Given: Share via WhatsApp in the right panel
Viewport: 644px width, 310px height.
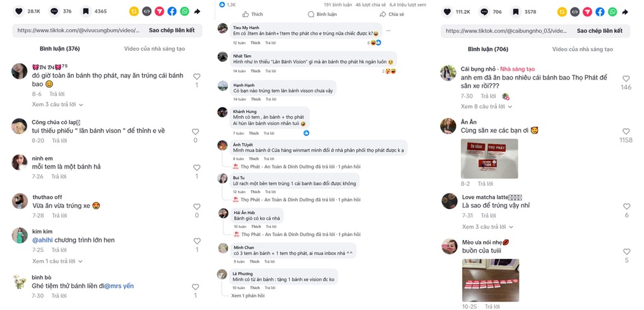Looking at the screenshot, I should coord(612,12).
